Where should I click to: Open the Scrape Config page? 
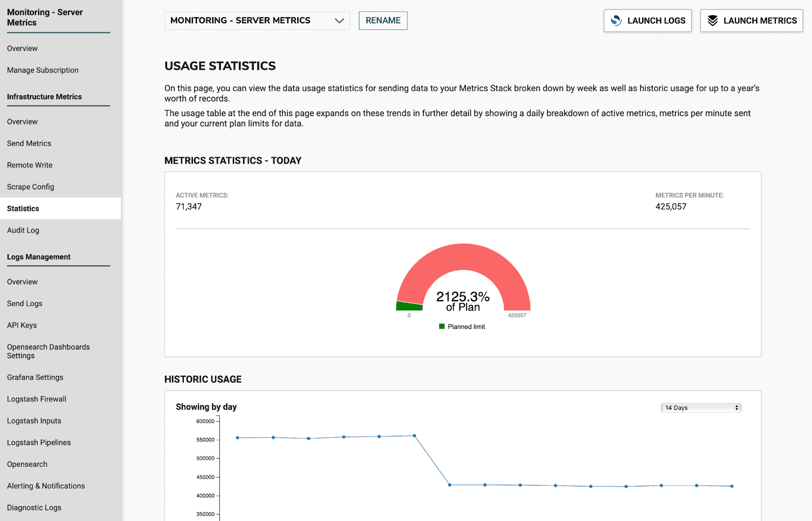pos(30,186)
